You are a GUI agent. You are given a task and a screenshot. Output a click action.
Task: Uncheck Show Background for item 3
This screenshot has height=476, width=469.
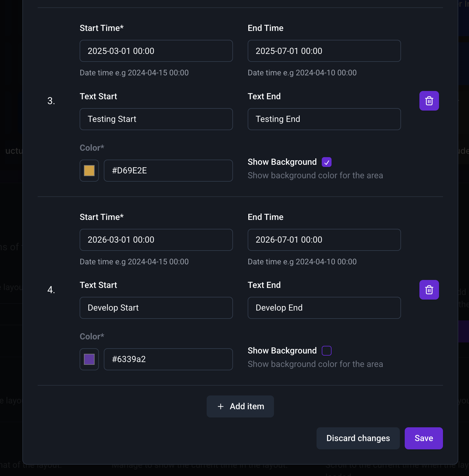(327, 162)
